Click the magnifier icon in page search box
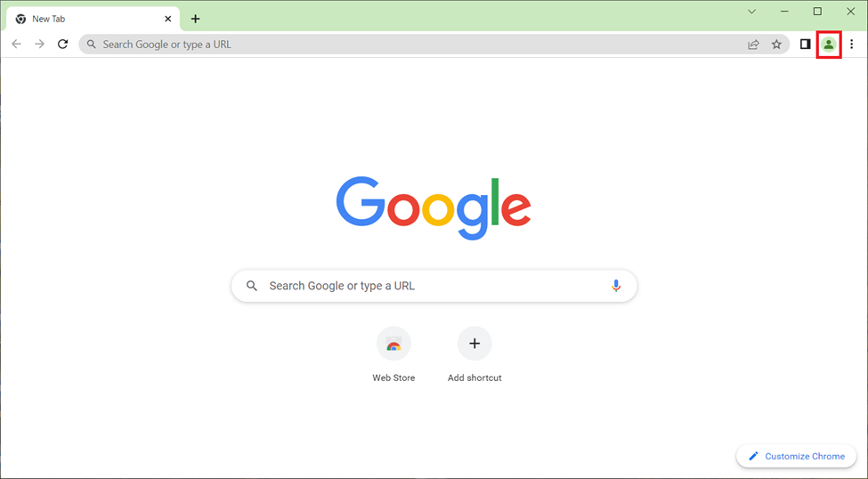The width and height of the screenshot is (868, 479). pyautogui.click(x=252, y=286)
